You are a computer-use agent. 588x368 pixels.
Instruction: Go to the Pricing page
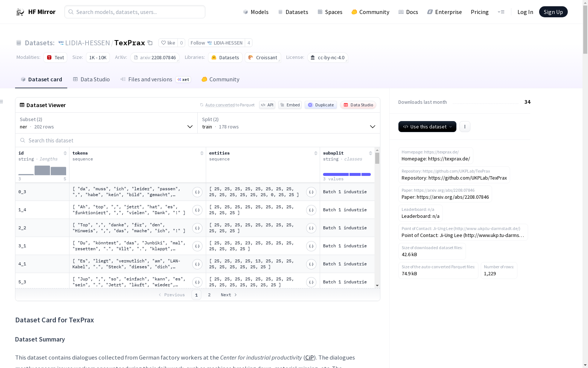[480, 12]
